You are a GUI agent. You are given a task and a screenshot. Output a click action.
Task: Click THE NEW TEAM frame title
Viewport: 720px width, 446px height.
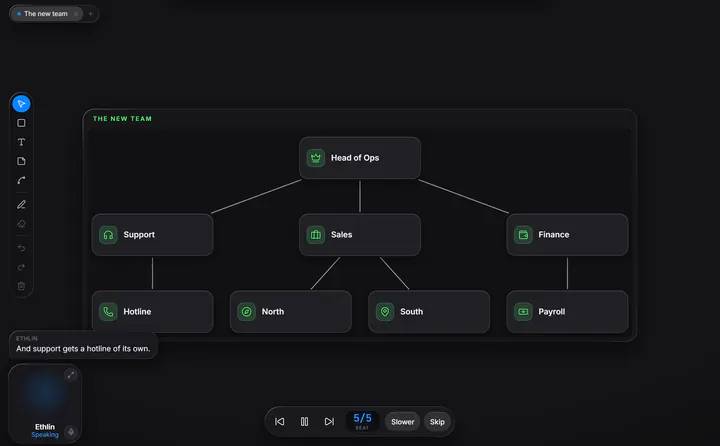122,119
